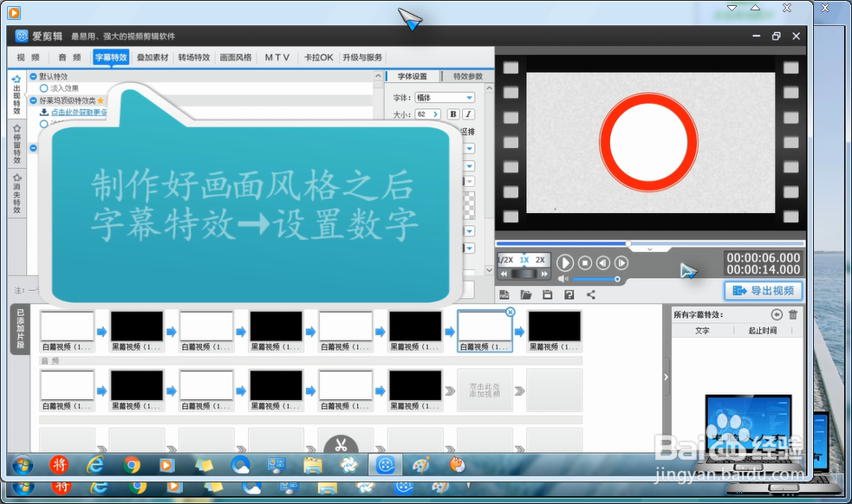Save project with the floppy disk icon

547,295
